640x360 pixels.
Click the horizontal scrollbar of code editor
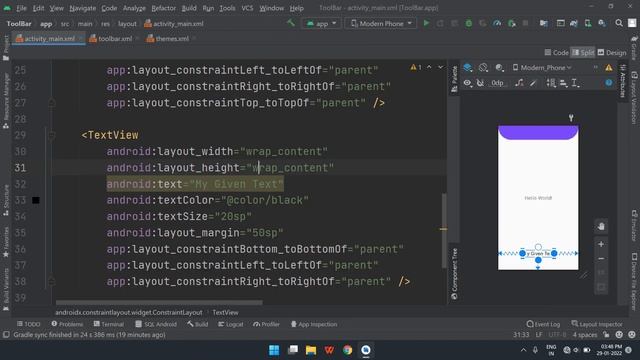[159, 303]
